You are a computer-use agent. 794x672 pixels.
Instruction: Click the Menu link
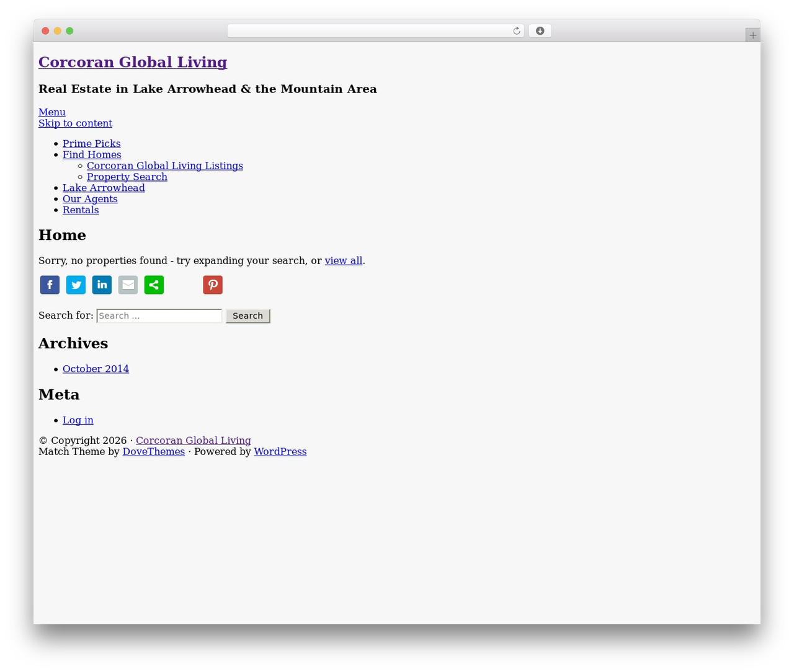(52, 112)
